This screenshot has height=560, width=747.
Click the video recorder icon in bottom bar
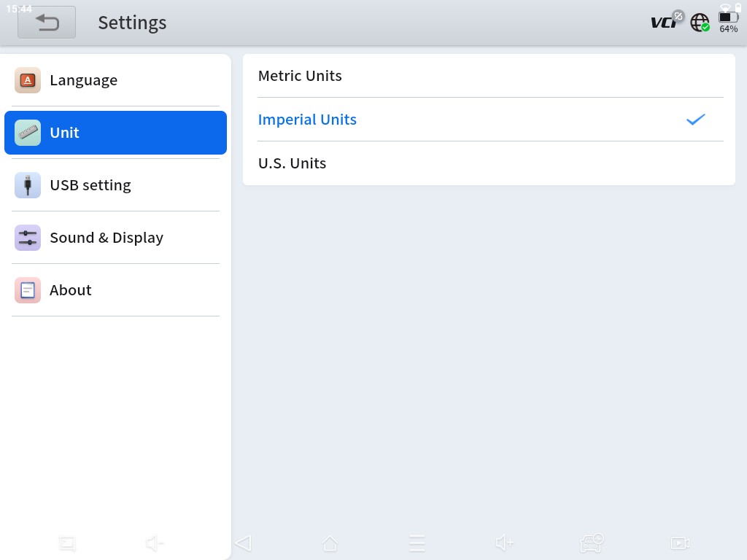(679, 543)
